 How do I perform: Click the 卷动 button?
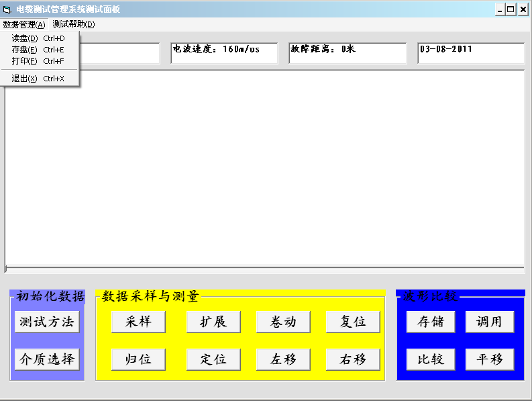click(x=283, y=322)
